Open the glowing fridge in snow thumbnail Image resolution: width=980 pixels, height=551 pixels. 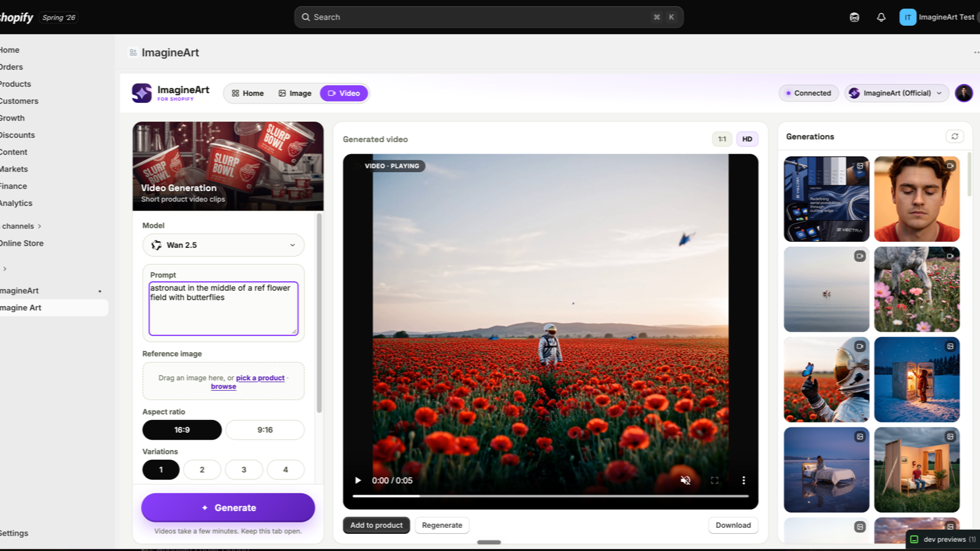pos(917,380)
